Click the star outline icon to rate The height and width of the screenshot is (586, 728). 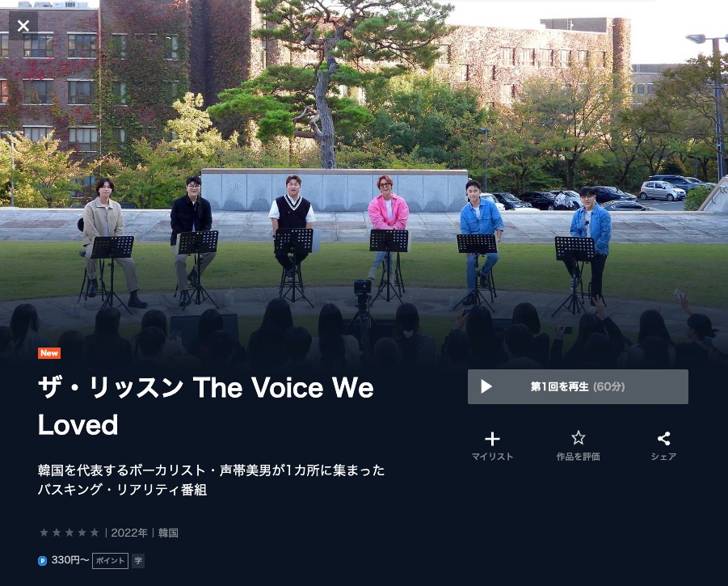tap(578, 438)
